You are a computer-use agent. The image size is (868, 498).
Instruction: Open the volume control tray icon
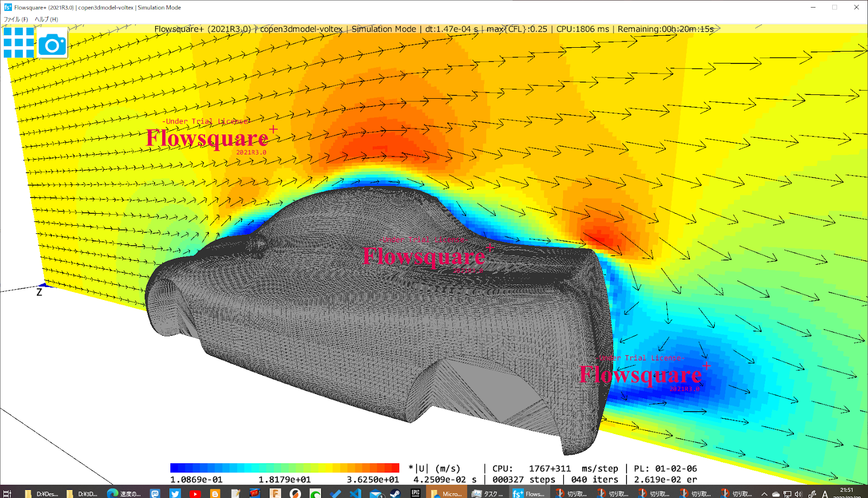coord(798,494)
